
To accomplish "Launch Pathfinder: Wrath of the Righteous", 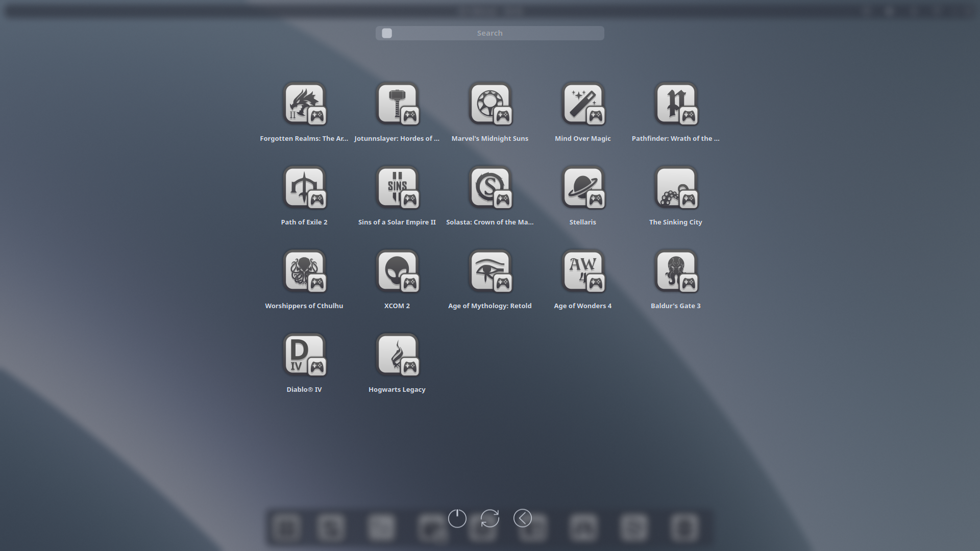I will pos(676,104).
